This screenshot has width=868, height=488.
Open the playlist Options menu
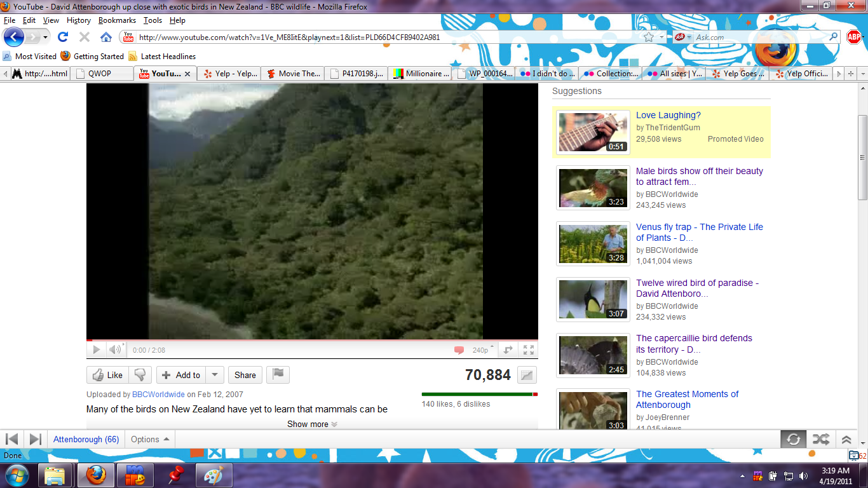[x=150, y=439]
